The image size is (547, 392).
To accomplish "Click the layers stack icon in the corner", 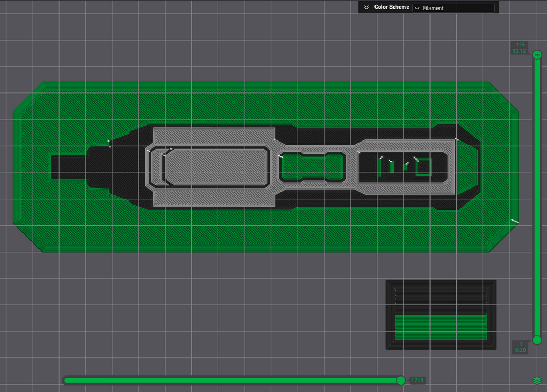I will [537, 380].
